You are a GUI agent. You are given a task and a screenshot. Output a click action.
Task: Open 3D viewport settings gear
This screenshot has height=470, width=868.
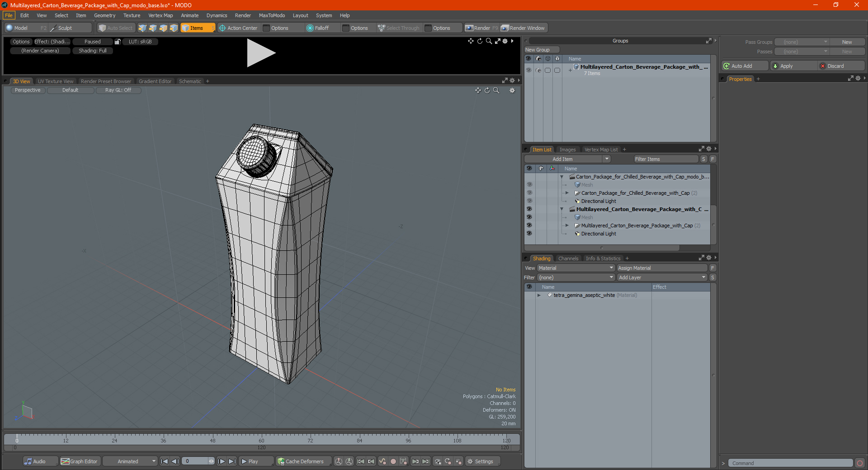click(x=512, y=90)
